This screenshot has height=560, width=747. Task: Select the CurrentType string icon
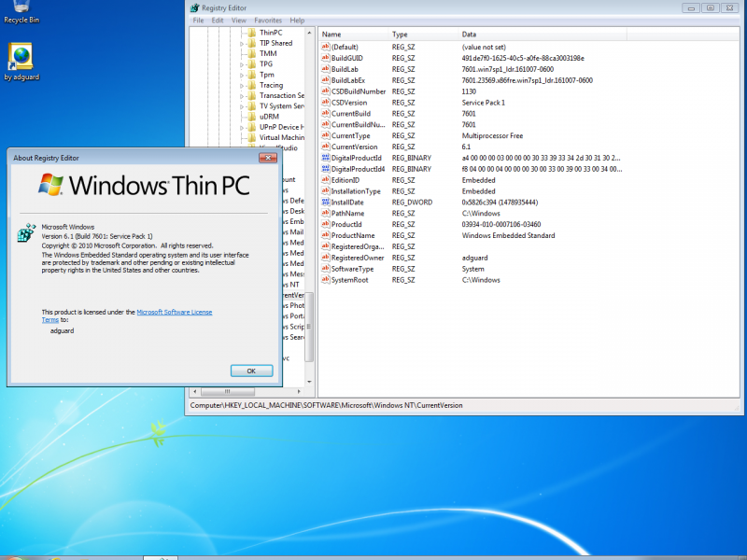325,135
